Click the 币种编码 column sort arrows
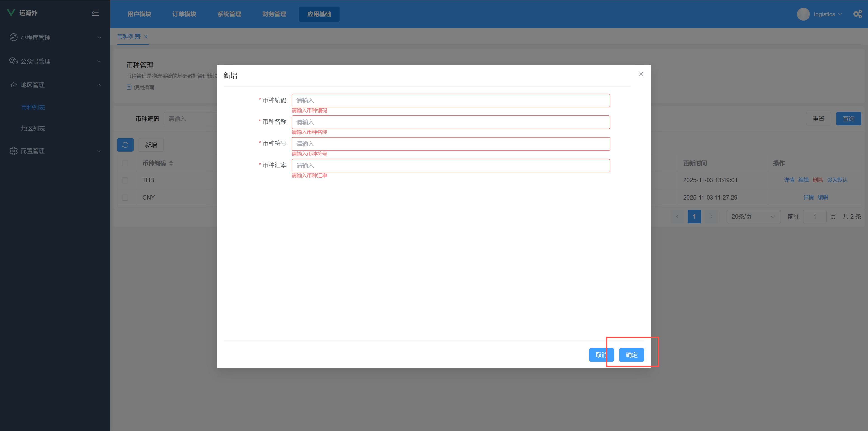 tap(171, 163)
